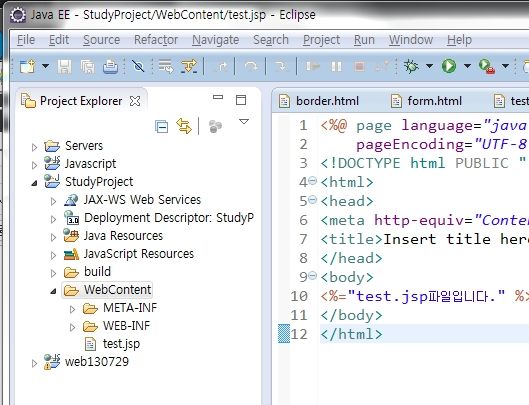The height and width of the screenshot is (405, 529).
Task: Open the Navigate menu
Action: click(x=216, y=40)
